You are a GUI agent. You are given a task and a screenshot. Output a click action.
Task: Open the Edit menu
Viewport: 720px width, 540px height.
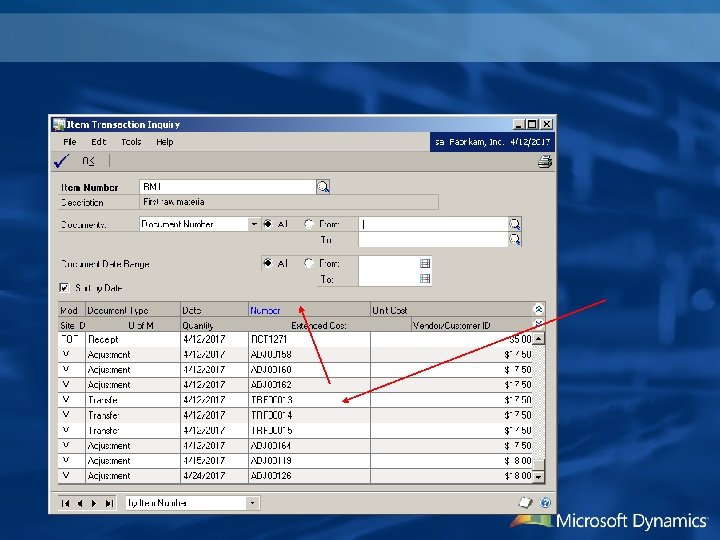pos(98,142)
